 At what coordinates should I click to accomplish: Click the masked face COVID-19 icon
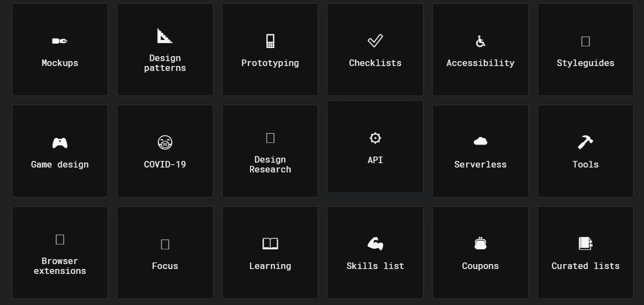pos(165,143)
